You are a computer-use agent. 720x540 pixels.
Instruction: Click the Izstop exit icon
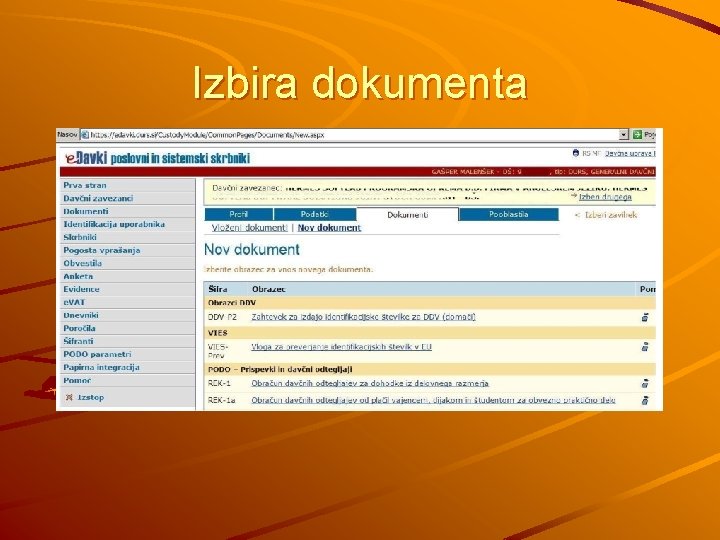[x=69, y=398]
